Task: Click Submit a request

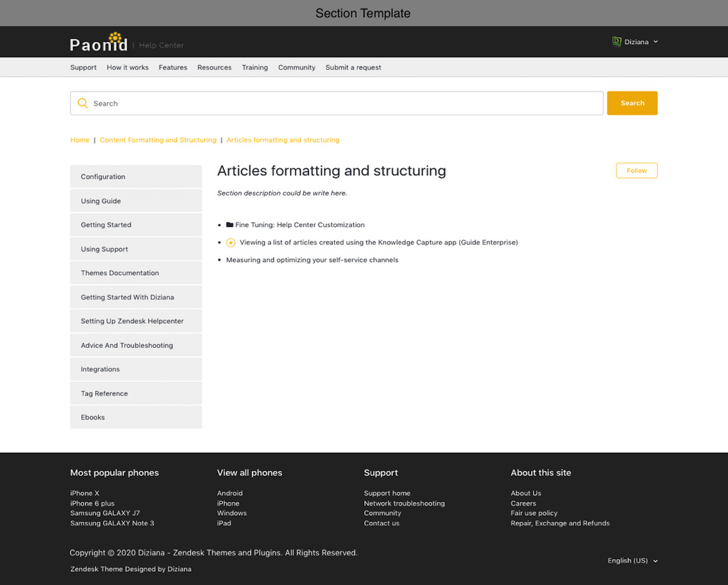Action: pyautogui.click(x=353, y=67)
